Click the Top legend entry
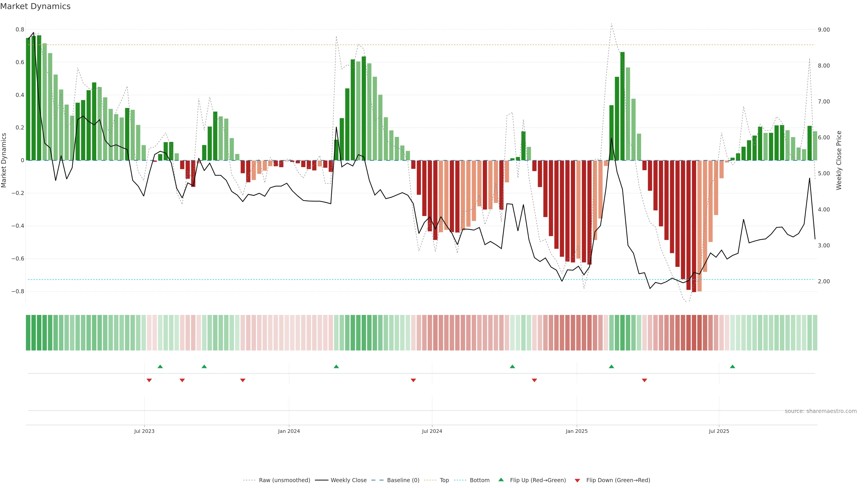 point(444,480)
